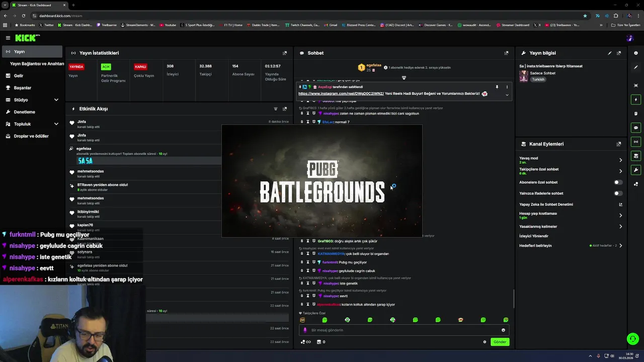Edit stream info with the pencil icon

click(610, 53)
